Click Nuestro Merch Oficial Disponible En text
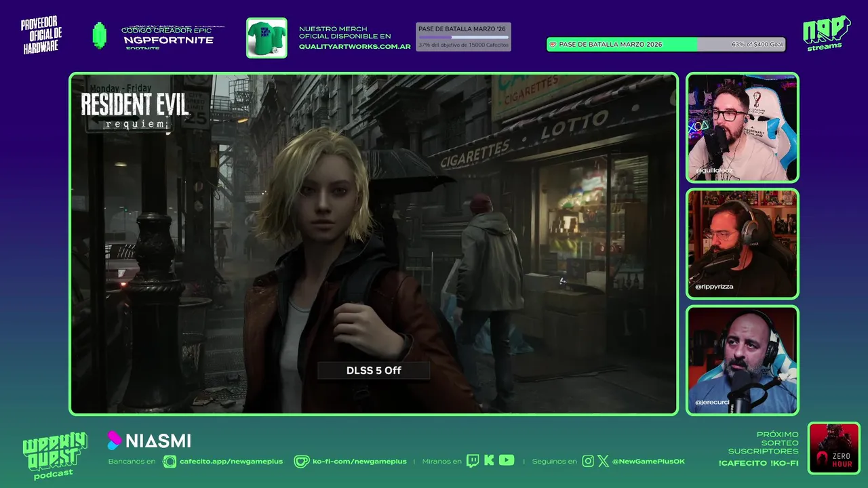The width and height of the screenshot is (868, 488). (x=345, y=33)
